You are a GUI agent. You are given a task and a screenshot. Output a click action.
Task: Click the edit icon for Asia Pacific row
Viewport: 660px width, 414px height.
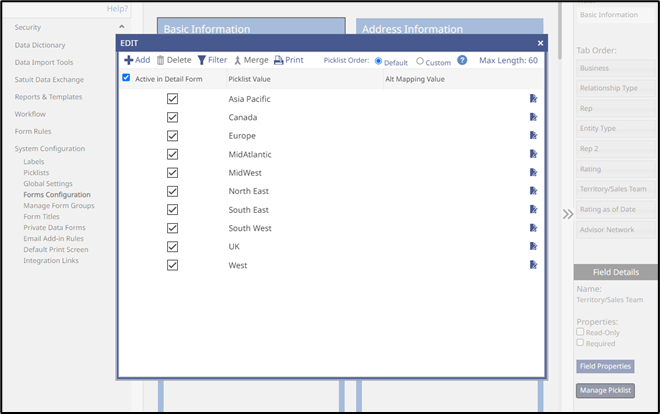coord(534,99)
